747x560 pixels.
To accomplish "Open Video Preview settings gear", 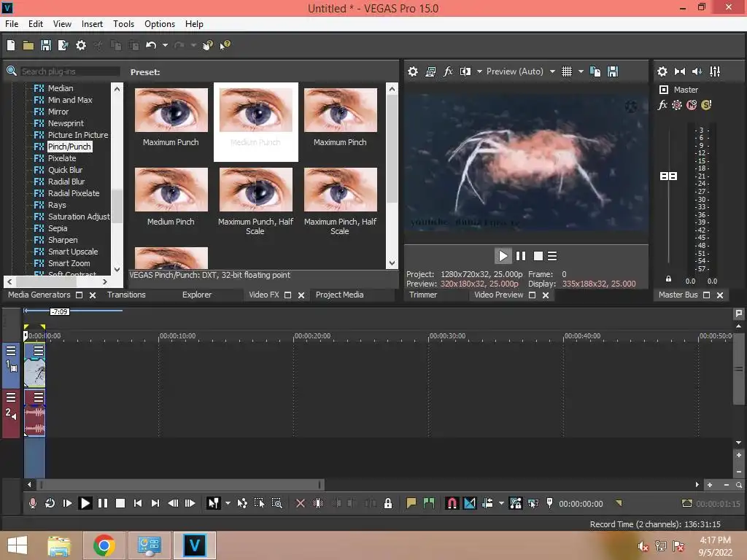I will pos(413,71).
